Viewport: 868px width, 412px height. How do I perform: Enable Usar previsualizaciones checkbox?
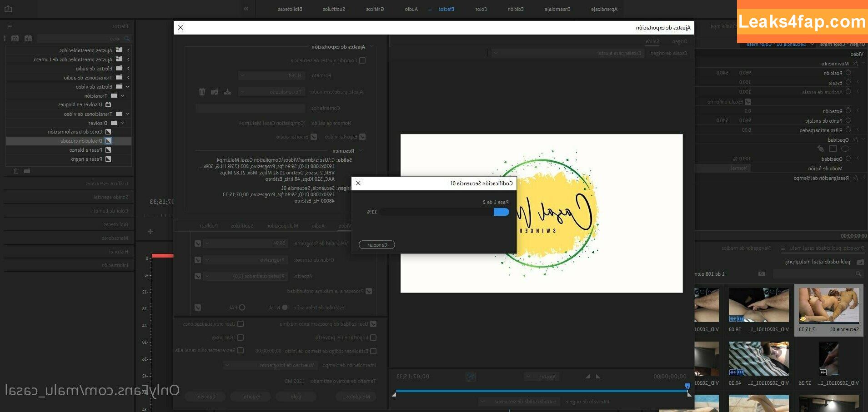tap(241, 324)
